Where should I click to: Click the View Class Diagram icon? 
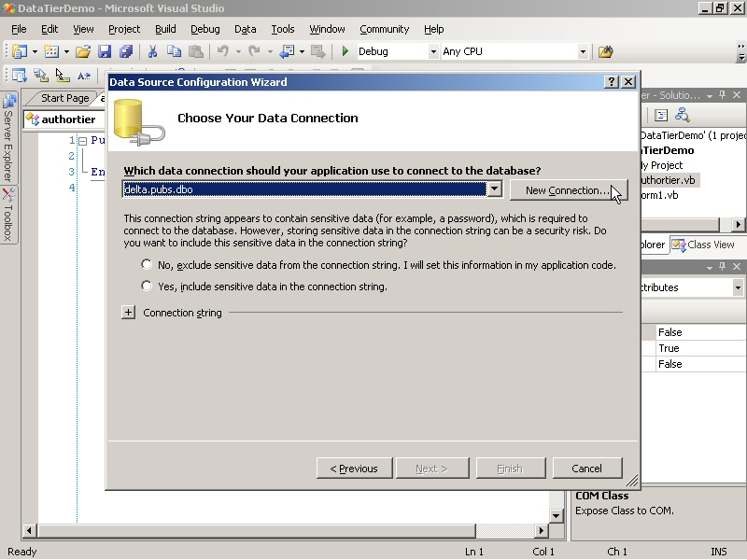tap(683, 115)
